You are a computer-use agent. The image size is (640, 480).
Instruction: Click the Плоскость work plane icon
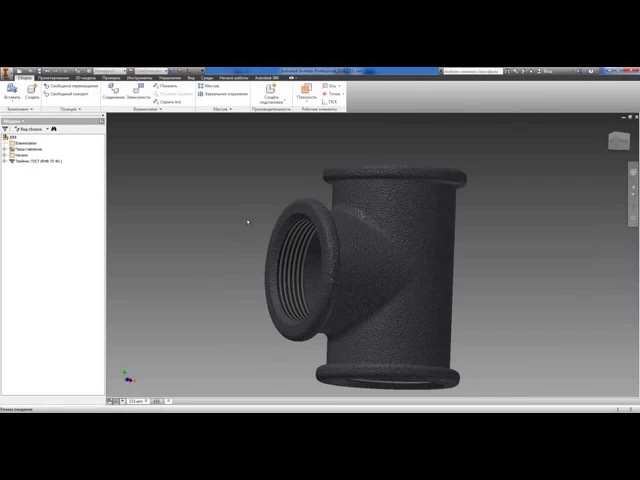pyautogui.click(x=306, y=90)
